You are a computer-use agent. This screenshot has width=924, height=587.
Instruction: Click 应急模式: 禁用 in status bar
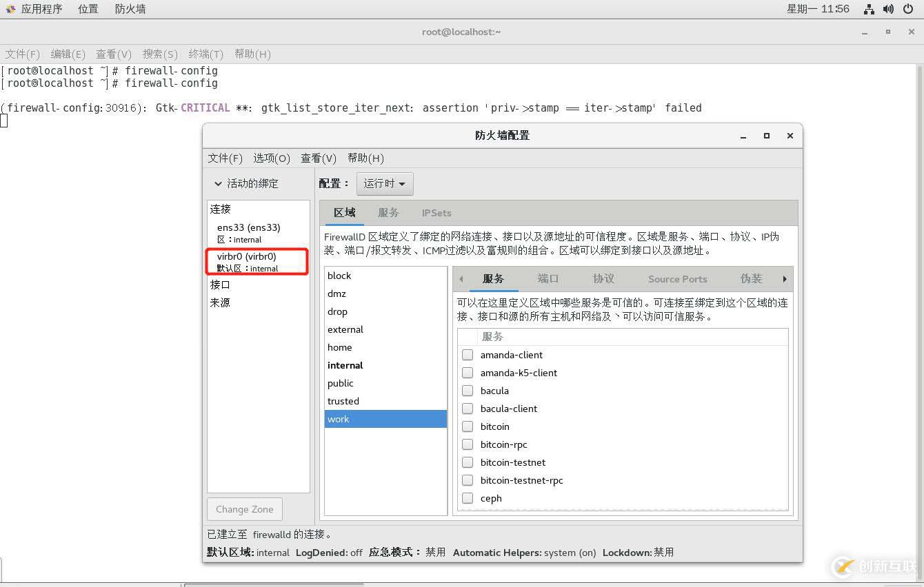[407, 552]
